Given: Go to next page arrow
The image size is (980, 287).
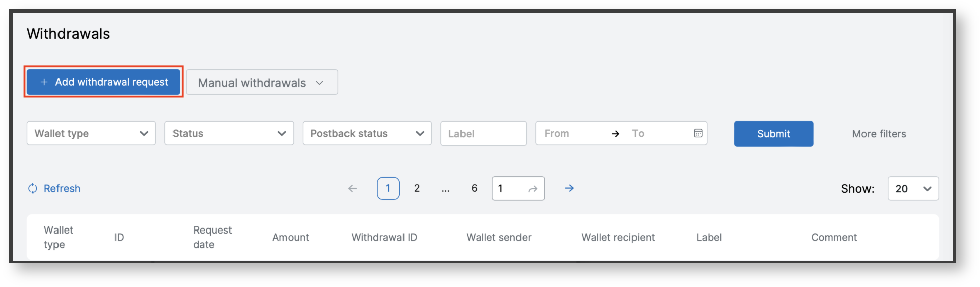Looking at the screenshot, I should [x=569, y=188].
